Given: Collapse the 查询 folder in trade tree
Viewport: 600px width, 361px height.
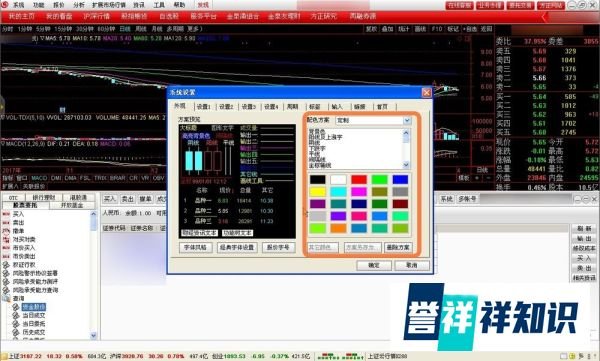Looking at the screenshot, I should [x=6, y=299].
